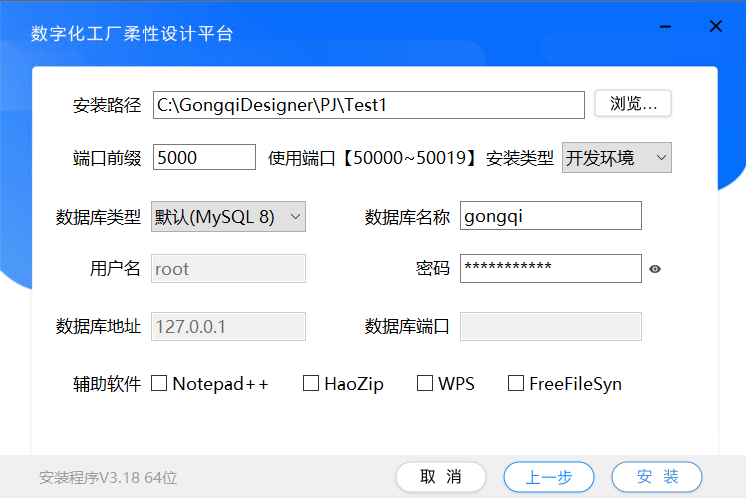Tick the WPS checkbox

(x=425, y=383)
